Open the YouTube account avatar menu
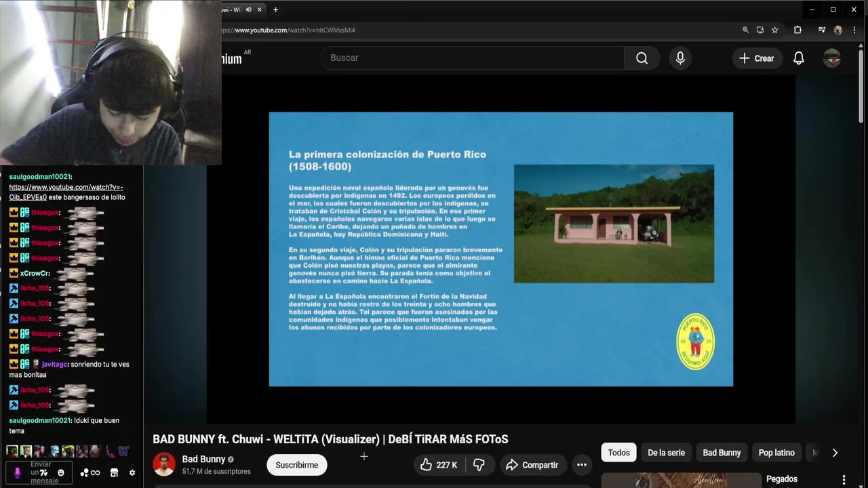The height and width of the screenshot is (488, 868). coord(832,58)
